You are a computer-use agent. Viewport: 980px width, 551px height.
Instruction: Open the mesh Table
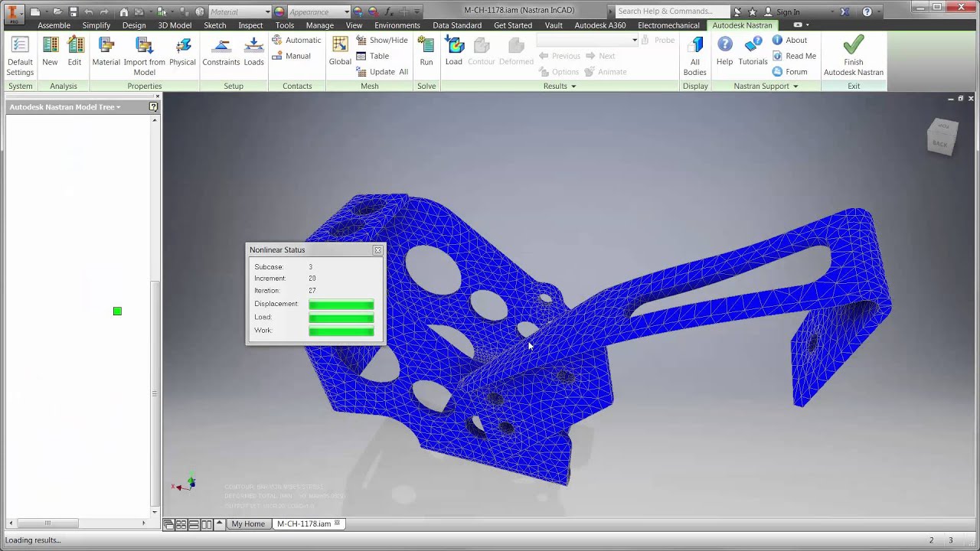click(373, 56)
